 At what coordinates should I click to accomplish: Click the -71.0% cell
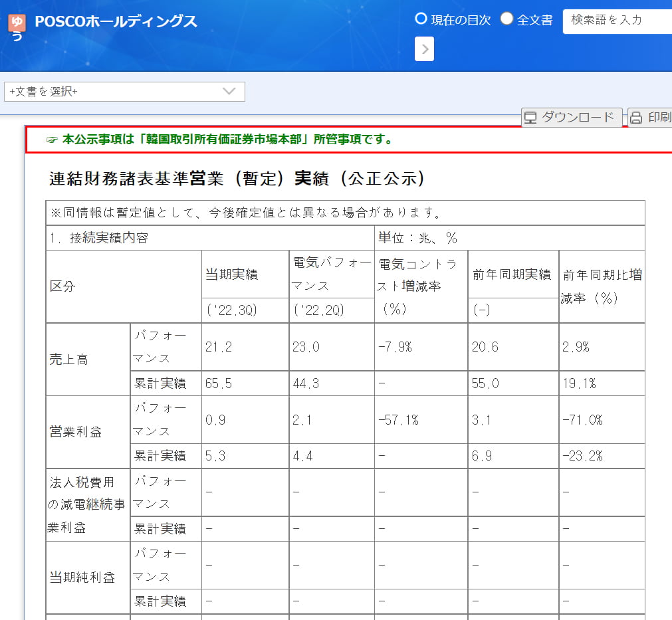pyautogui.click(x=602, y=419)
